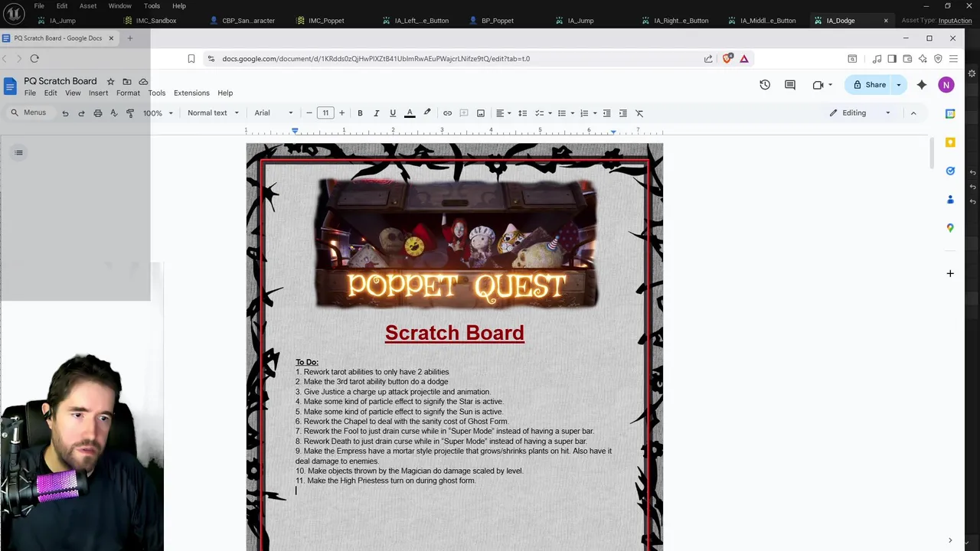Click the cloud document status icon
Image resolution: width=980 pixels, height=551 pixels.
tap(143, 81)
